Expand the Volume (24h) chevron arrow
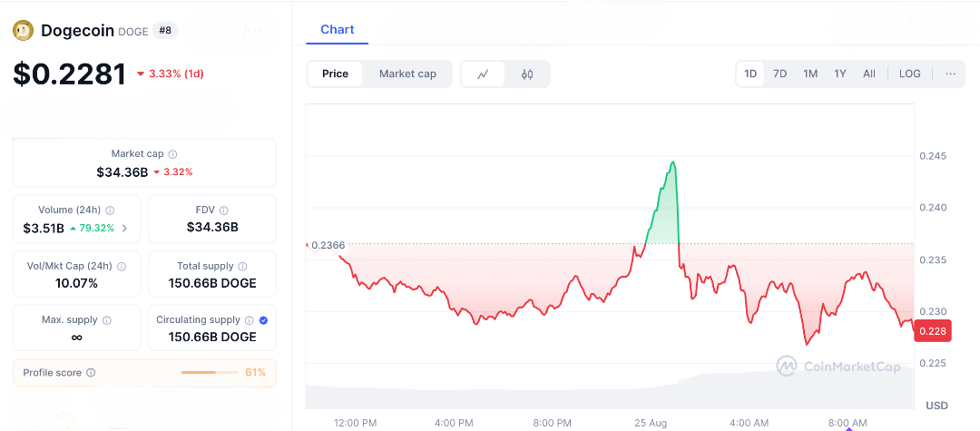Viewport: 980px width, 431px height. pos(124,228)
